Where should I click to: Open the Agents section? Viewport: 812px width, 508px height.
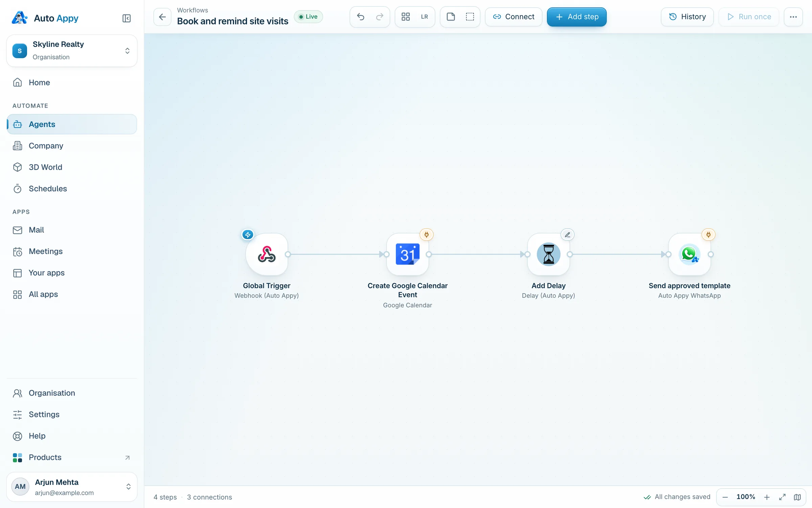click(x=72, y=124)
